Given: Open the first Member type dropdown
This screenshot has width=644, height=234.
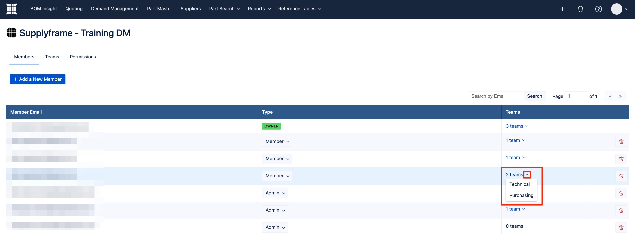Looking at the screenshot, I should click(277, 141).
